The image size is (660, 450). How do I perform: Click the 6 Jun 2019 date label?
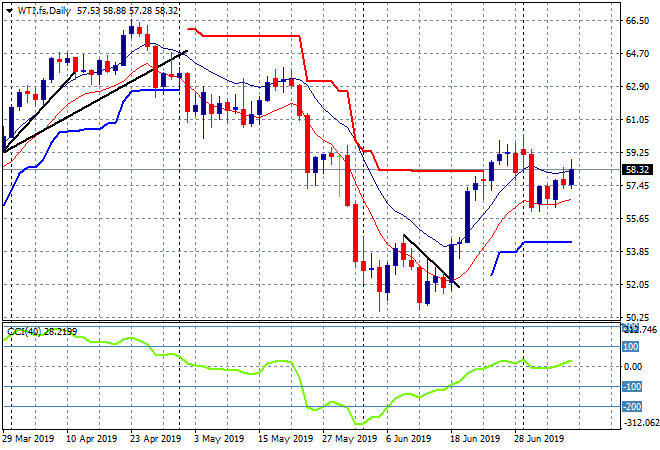[409, 439]
